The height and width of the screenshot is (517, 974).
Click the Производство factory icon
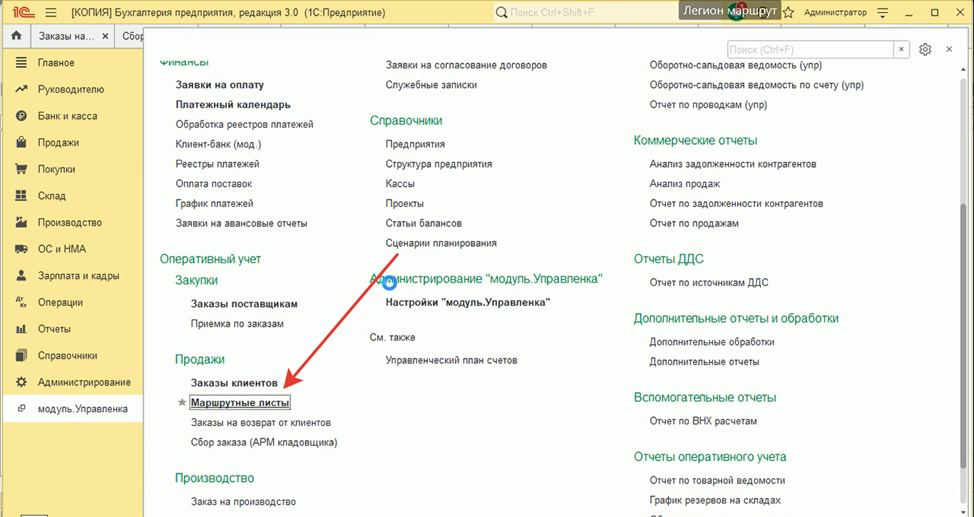[x=21, y=222]
